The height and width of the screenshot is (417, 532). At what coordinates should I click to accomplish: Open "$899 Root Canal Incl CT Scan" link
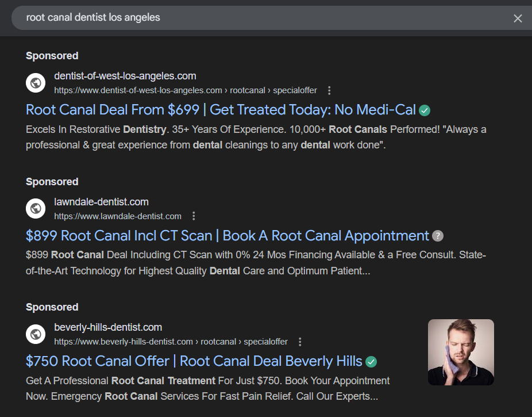[x=227, y=236]
